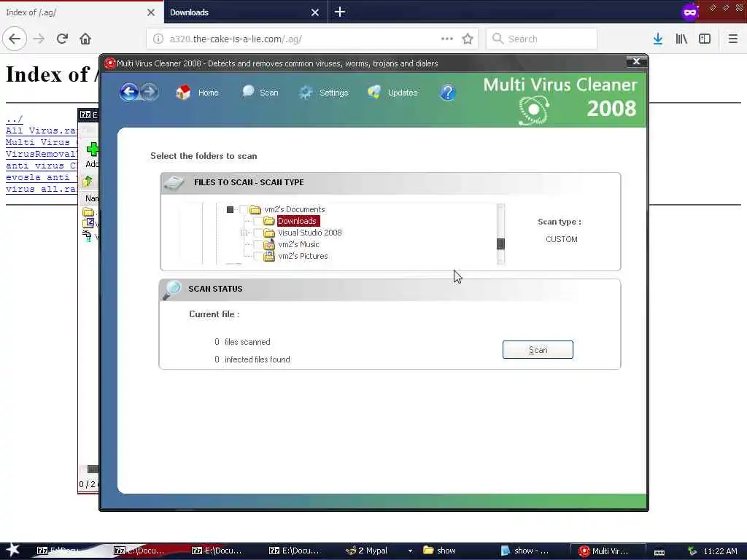The height and width of the screenshot is (560, 747).
Task: Open the browser library icon
Action: pos(681,39)
